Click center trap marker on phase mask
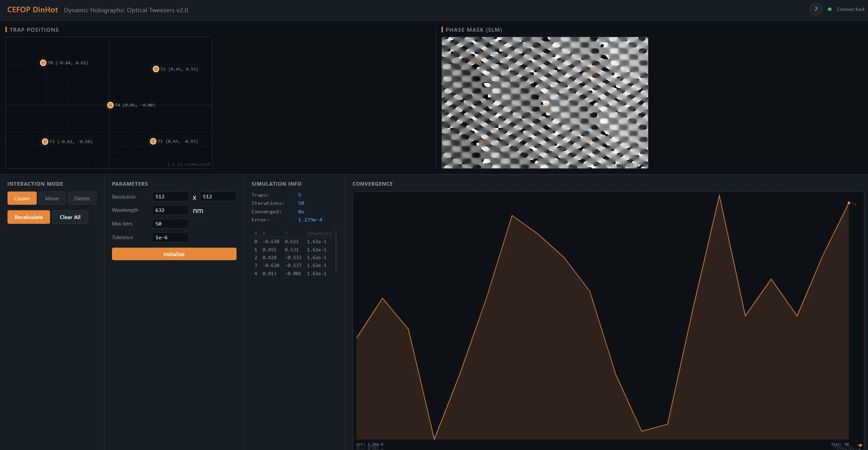The image size is (868, 450). (546, 105)
